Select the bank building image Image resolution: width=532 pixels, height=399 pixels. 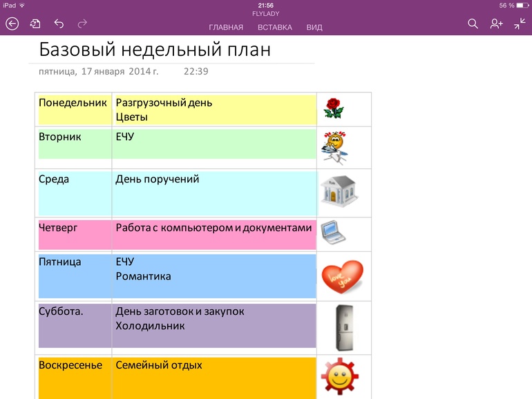click(x=339, y=191)
